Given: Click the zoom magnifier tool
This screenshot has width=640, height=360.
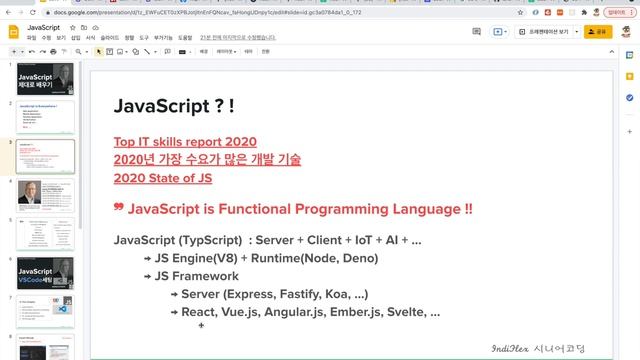Looking at the screenshot, I should pyautogui.click(x=78, y=52).
